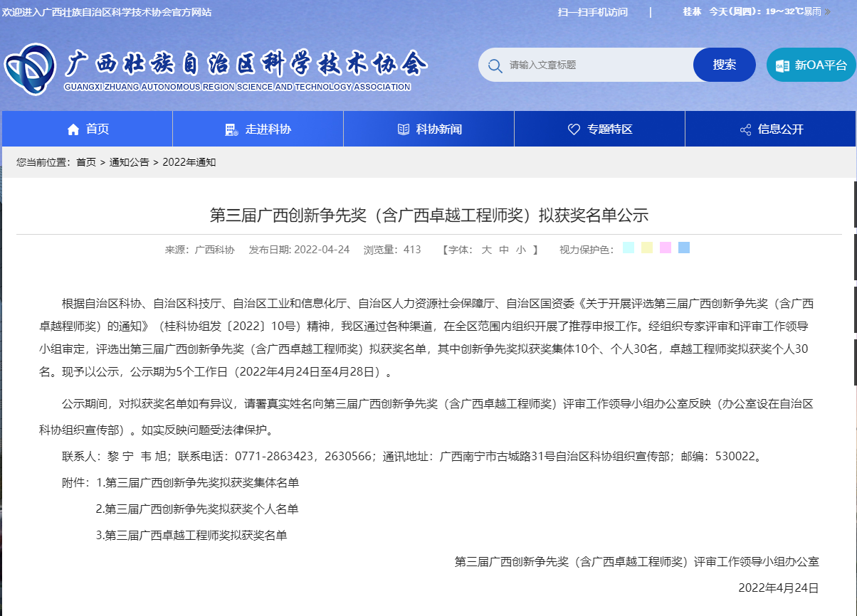Click the weather arrow chevron icon

(827, 12)
